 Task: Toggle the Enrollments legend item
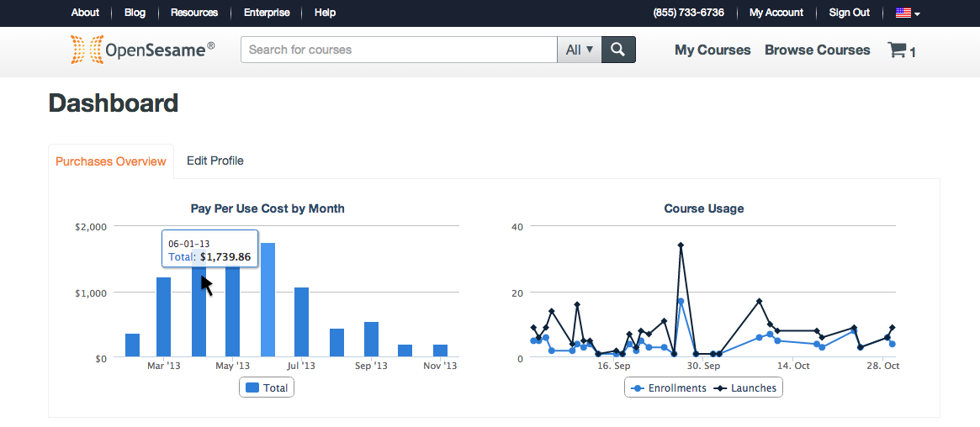point(669,387)
